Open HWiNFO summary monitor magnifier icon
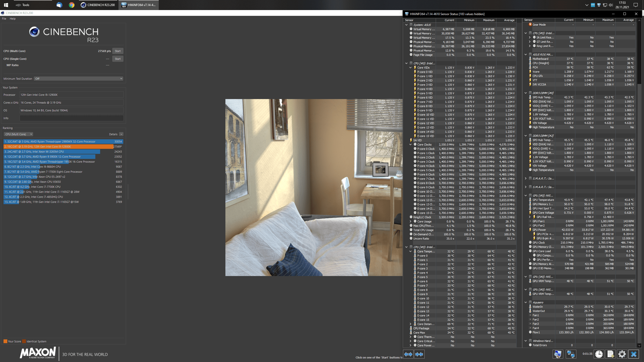Screen dimensions: 644x362 tap(558, 354)
